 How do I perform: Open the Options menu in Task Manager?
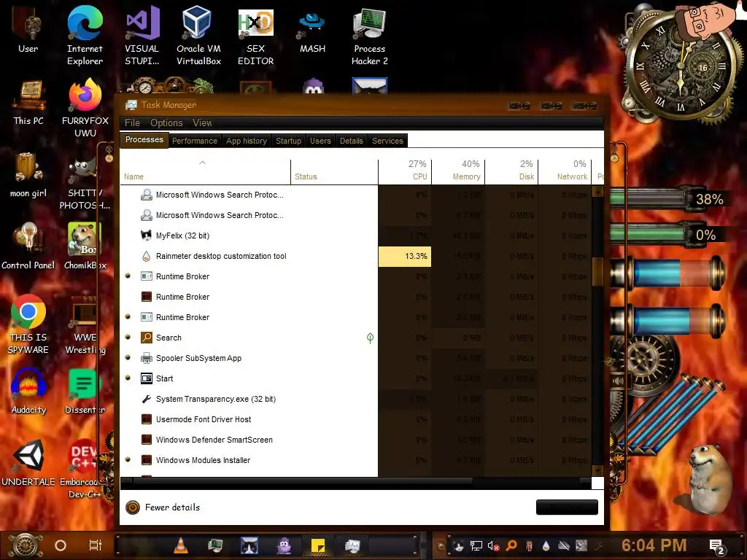(166, 122)
